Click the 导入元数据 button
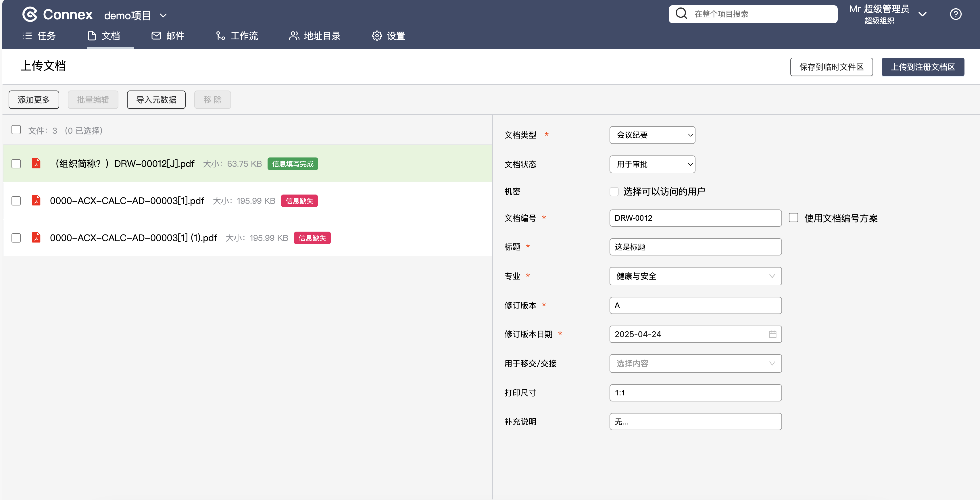Screen dimensions: 980x500 tap(156, 100)
